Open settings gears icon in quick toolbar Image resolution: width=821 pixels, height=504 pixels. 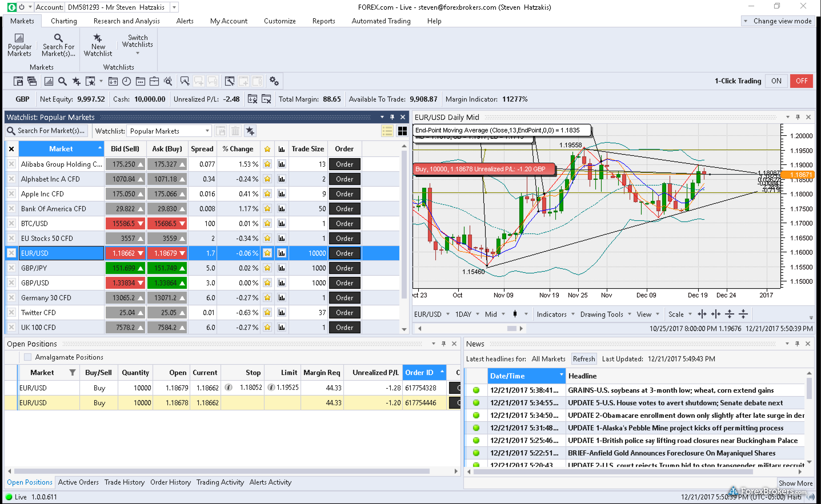click(x=274, y=81)
